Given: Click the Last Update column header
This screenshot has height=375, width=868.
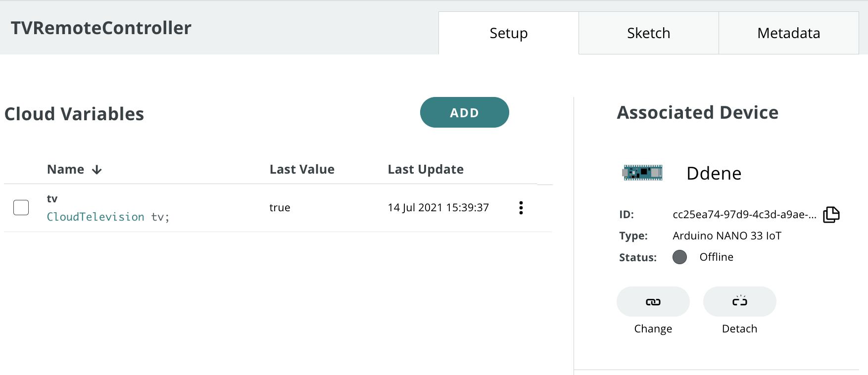Looking at the screenshot, I should tap(426, 170).
